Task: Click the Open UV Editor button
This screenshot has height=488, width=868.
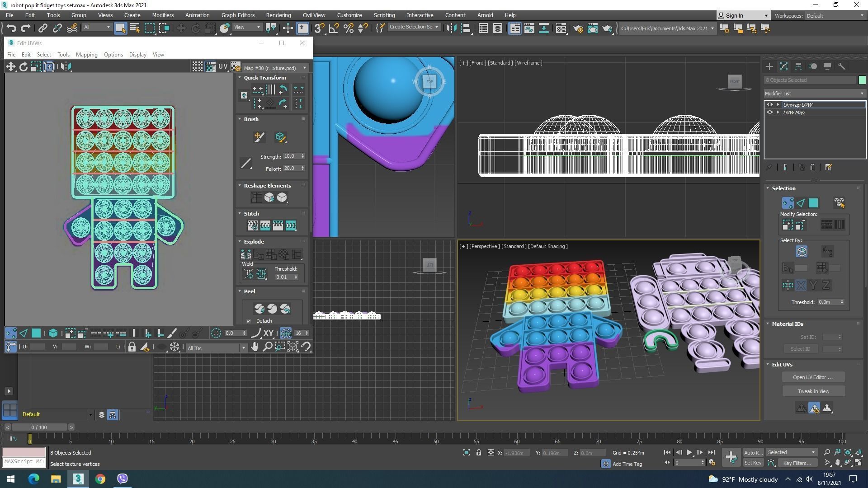Action: pos(812,377)
